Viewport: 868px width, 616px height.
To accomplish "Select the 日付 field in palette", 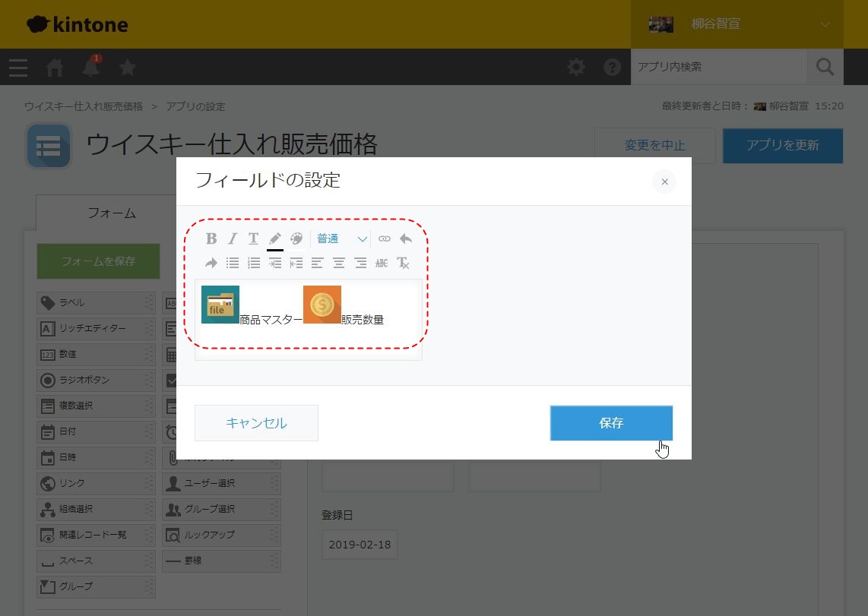I will 96,432.
